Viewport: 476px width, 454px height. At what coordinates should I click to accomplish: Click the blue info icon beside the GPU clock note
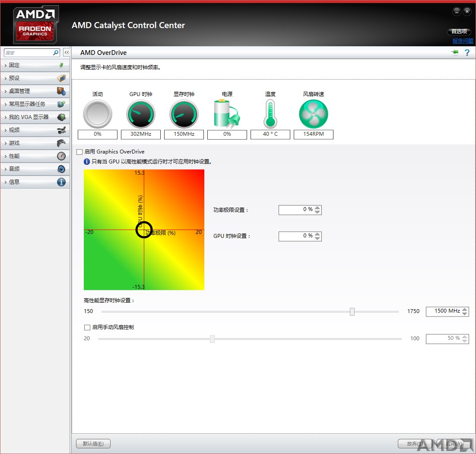coord(87,162)
